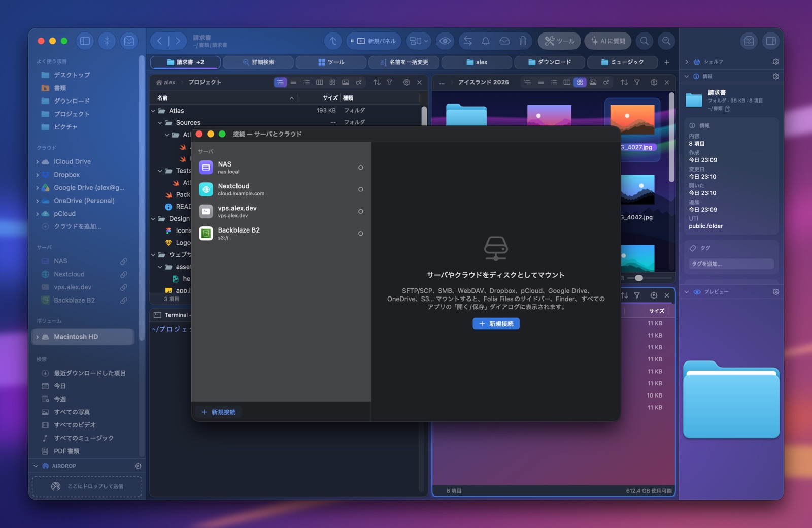This screenshot has height=528, width=812.
Task: Collapse the 情報 section chevron
Action: (687, 77)
